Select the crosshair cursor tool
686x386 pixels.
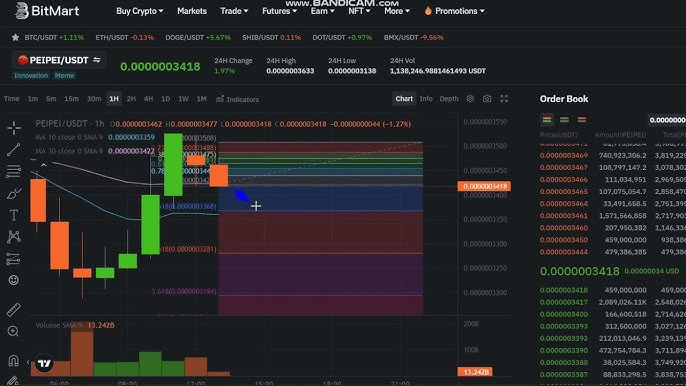(14, 128)
